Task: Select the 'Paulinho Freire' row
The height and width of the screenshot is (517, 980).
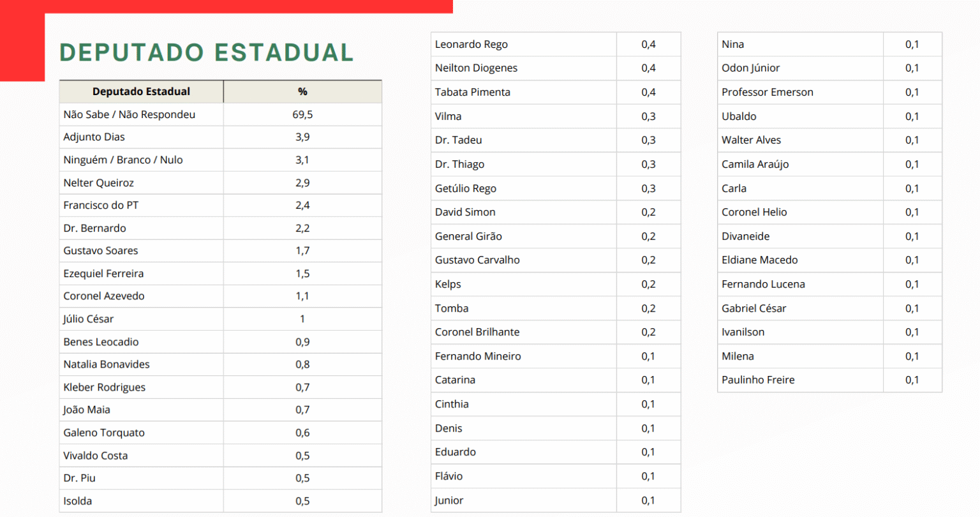Action: (758, 380)
